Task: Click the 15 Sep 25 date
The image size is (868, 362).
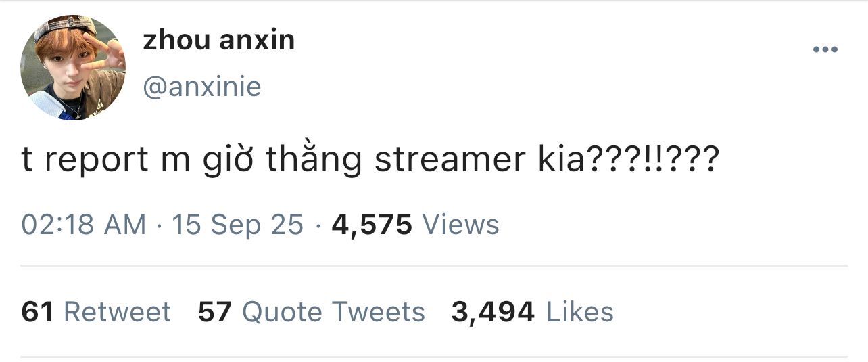Action: tap(237, 225)
